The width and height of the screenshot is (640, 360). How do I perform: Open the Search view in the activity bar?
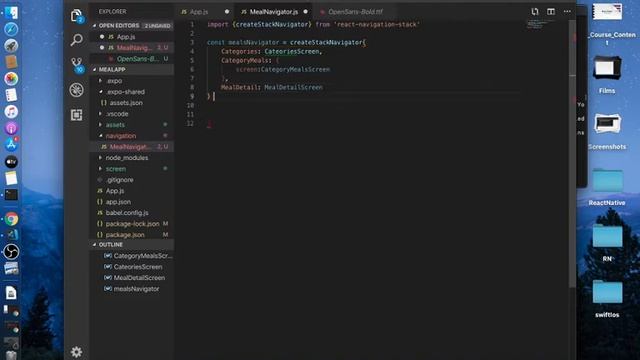click(x=76, y=40)
